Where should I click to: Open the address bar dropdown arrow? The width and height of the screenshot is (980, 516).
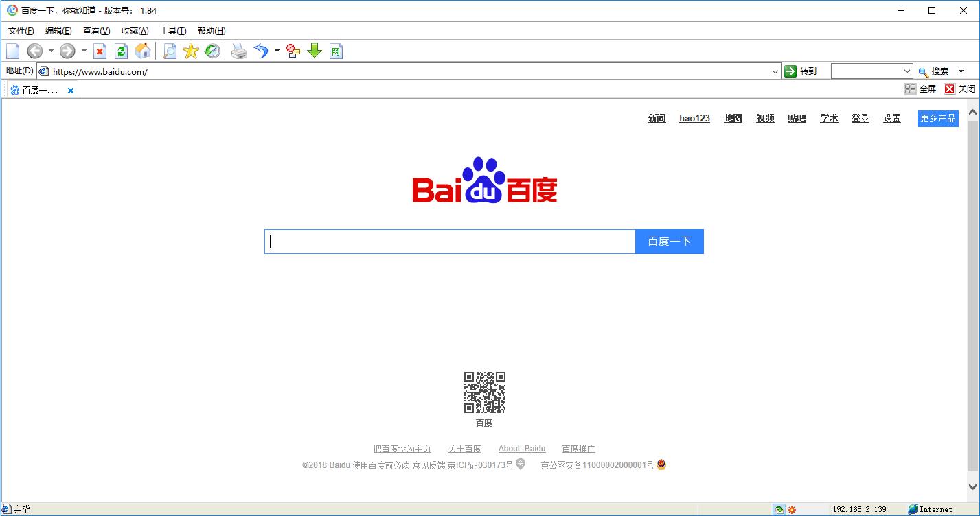(x=775, y=71)
